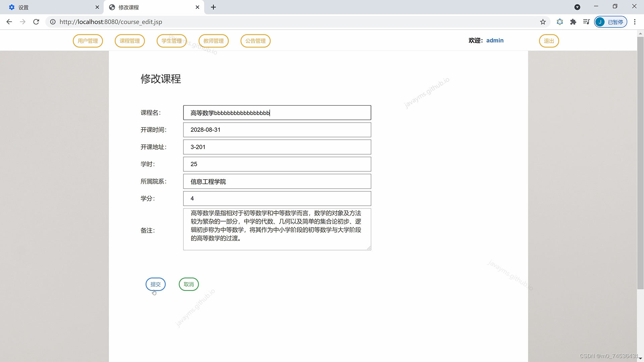This screenshot has width=644, height=362.
Task: Click inside the 备注 textarea
Action: [277, 229]
